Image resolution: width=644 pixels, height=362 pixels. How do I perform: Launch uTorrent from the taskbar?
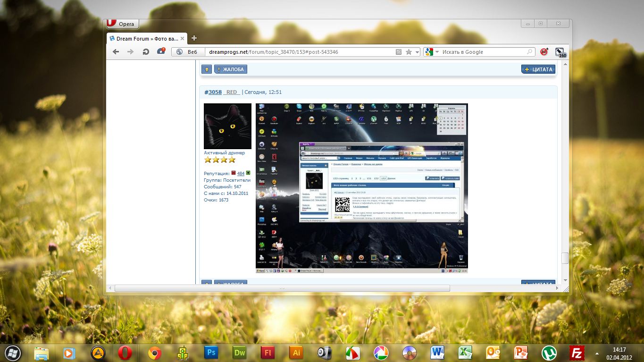[x=549, y=353]
